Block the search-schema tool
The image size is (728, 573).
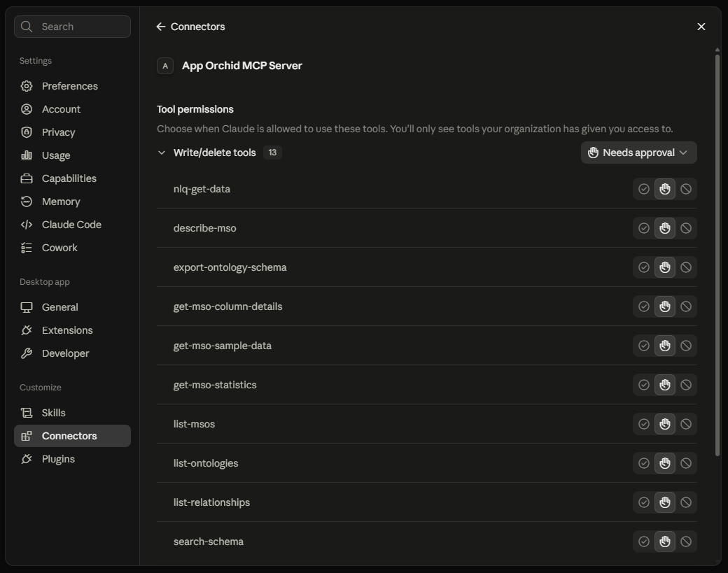point(686,542)
